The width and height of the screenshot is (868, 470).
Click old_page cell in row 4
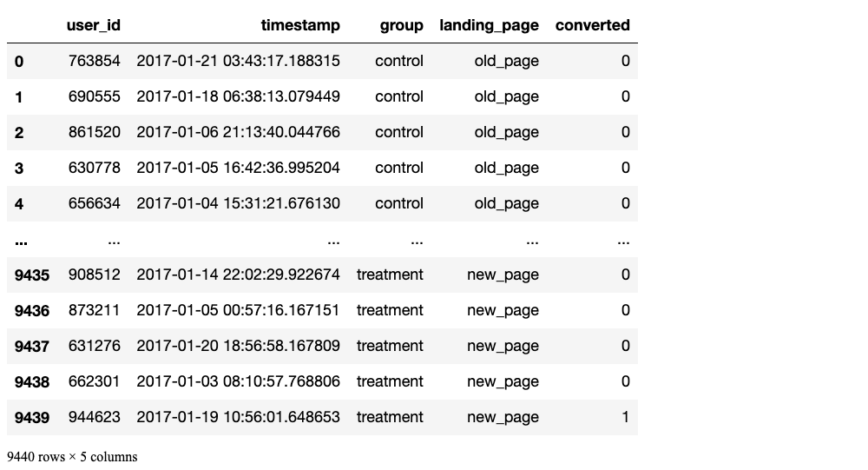pos(506,204)
